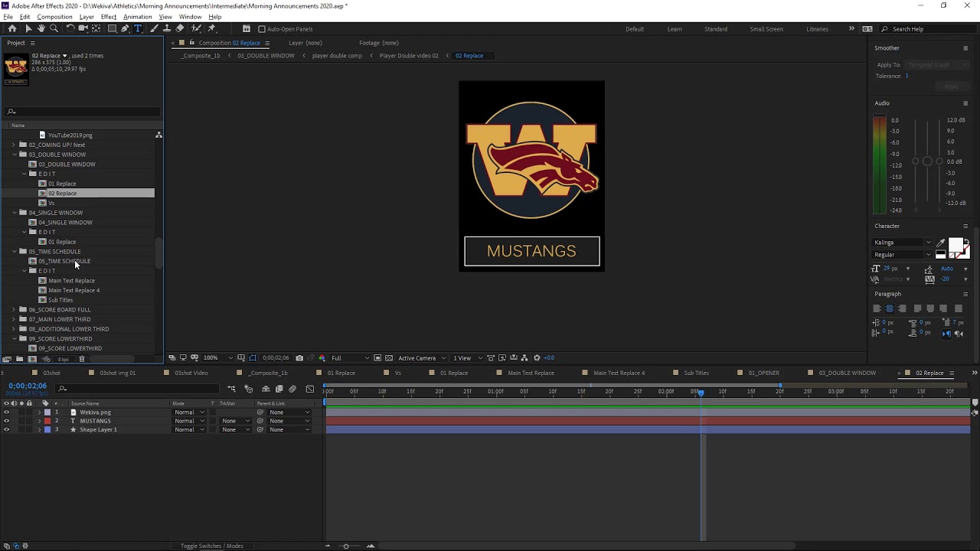Select the Hand tool
The height and width of the screenshot is (551, 980).
tap(41, 28)
